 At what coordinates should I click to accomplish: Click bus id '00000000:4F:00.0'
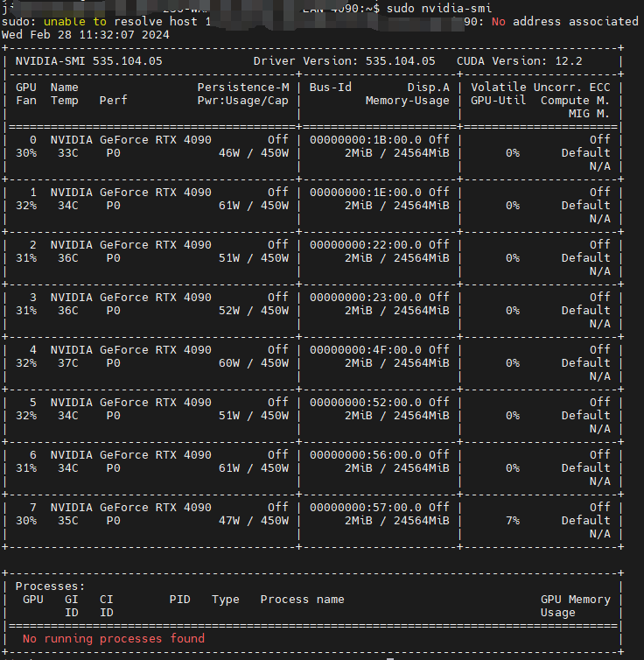point(366,350)
